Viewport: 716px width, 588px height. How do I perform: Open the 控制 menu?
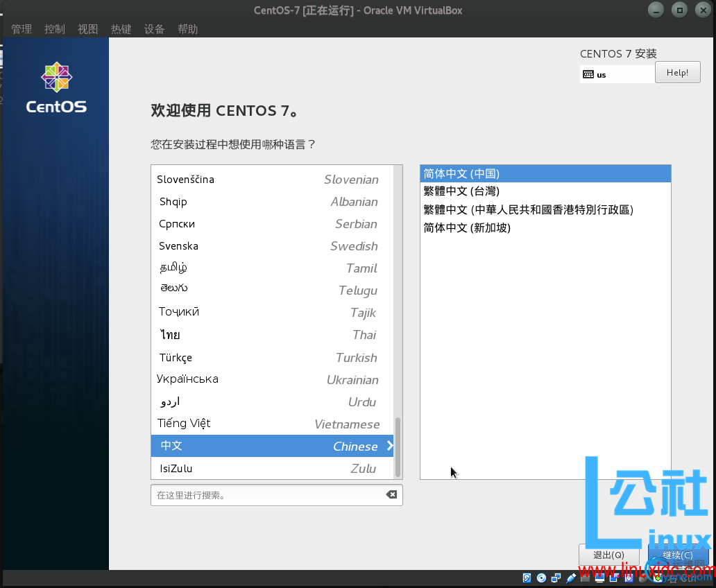click(x=55, y=29)
